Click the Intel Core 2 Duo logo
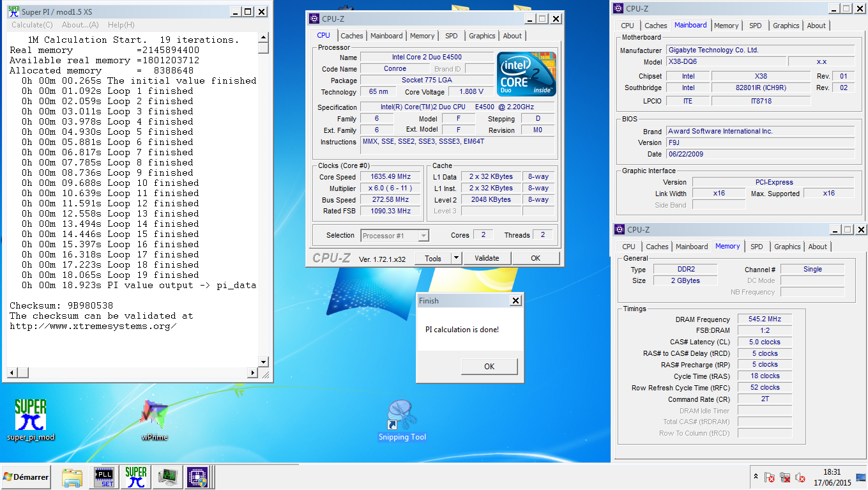868x490 pixels. click(526, 73)
